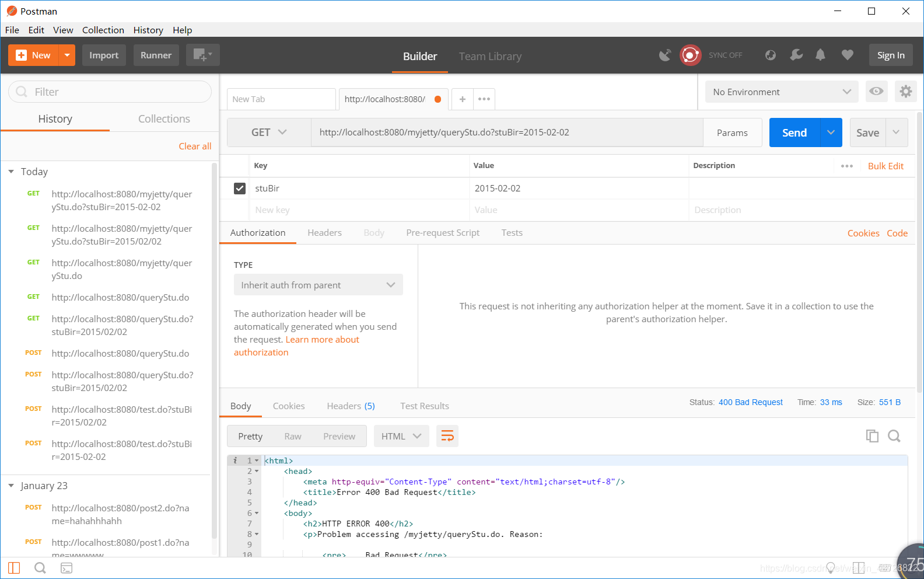
Task: Switch response view to Raw
Action: (293, 436)
